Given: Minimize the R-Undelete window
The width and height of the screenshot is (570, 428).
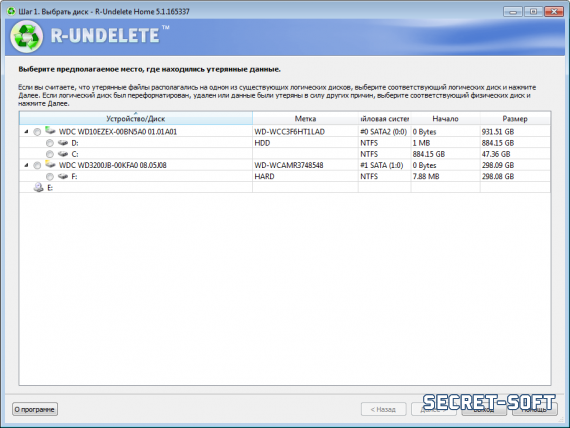Looking at the screenshot, I should 513,12.
